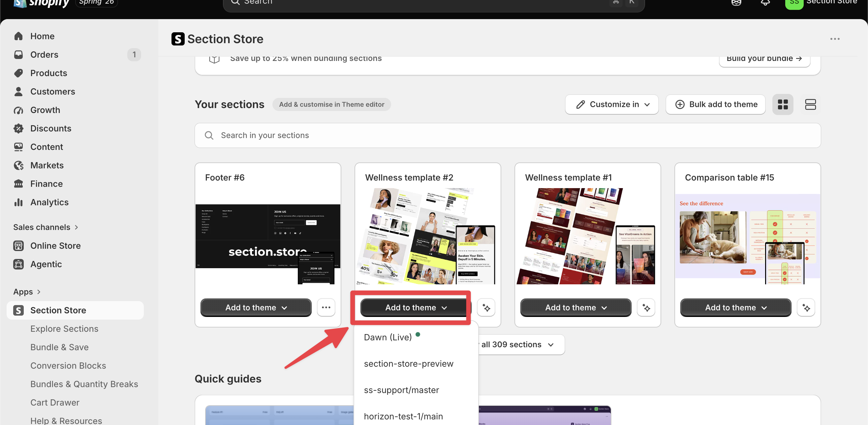Open the page options three-dot menu
This screenshot has width=868, height=425.
[835, 39]
